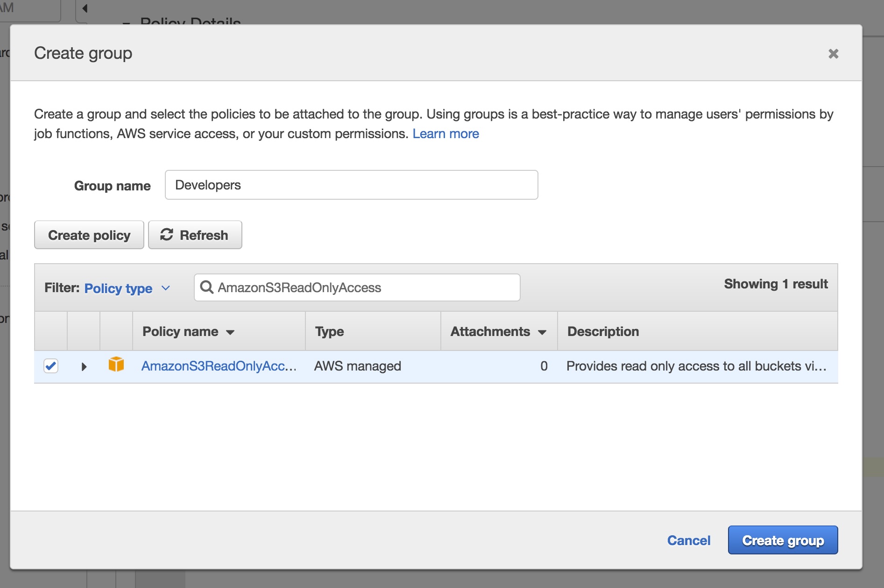884x588 pixels.
Task: Cancel the group creation
Action: [689, 540]
